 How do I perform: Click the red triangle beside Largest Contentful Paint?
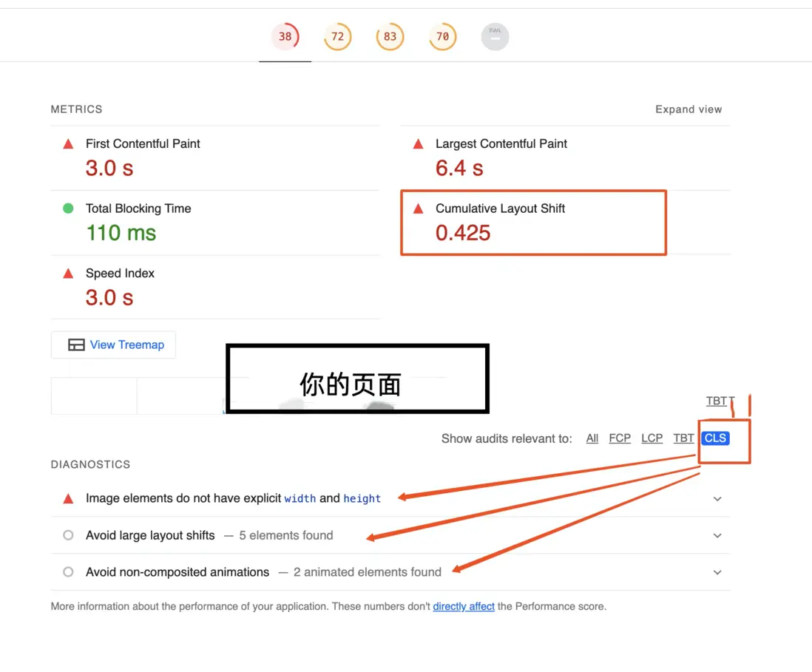pyautogui.click(x=418, y=144)
